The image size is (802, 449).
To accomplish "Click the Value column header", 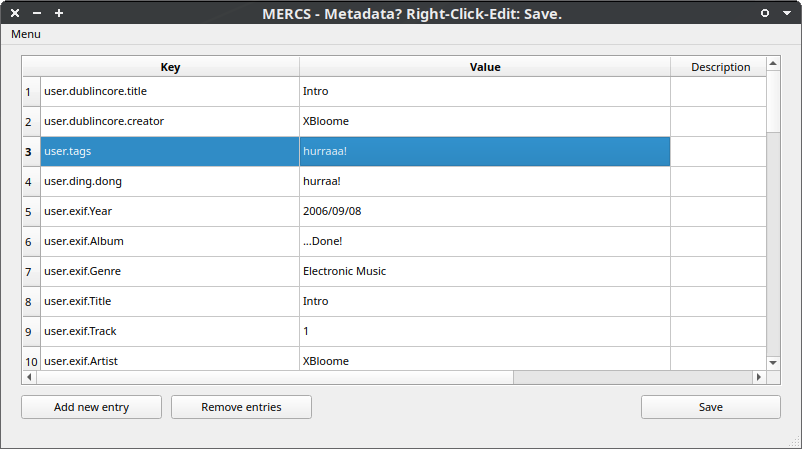I will [x=485, y=67].
